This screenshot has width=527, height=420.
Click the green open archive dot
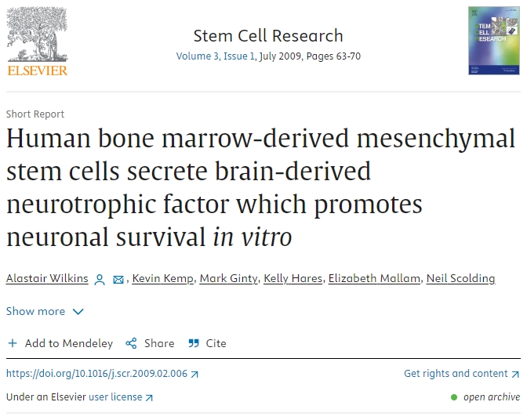click(x=454, y=397)
